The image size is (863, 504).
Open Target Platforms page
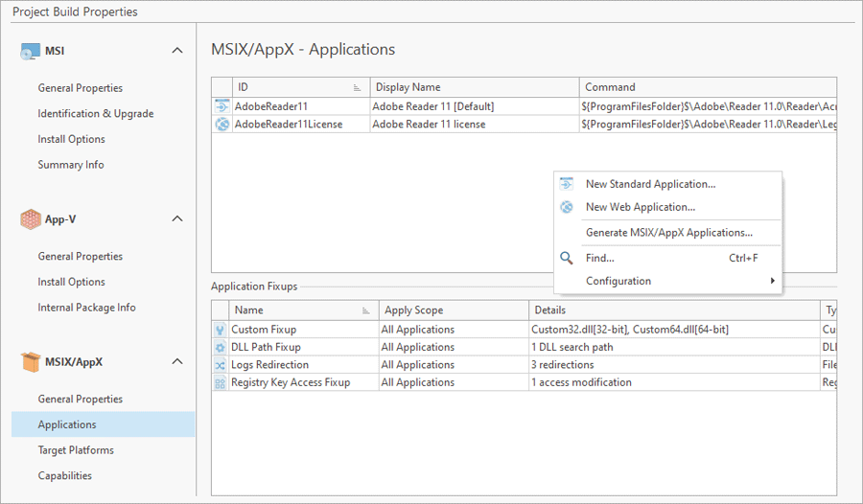point(76,450)
